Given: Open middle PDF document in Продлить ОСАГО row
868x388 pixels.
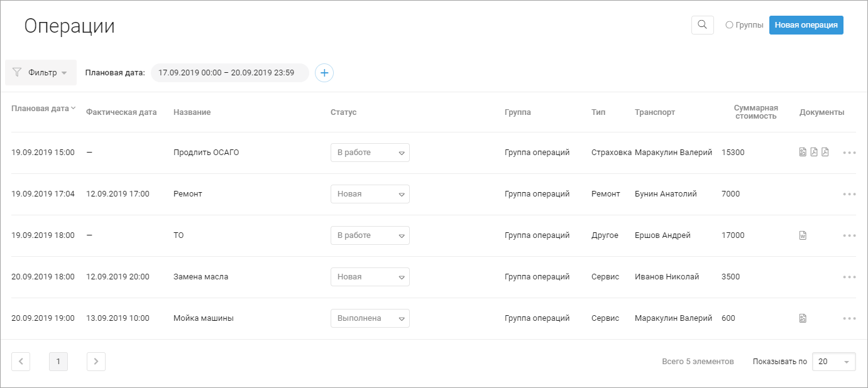Looking at the screenshot, I should (x=814, y=152).
